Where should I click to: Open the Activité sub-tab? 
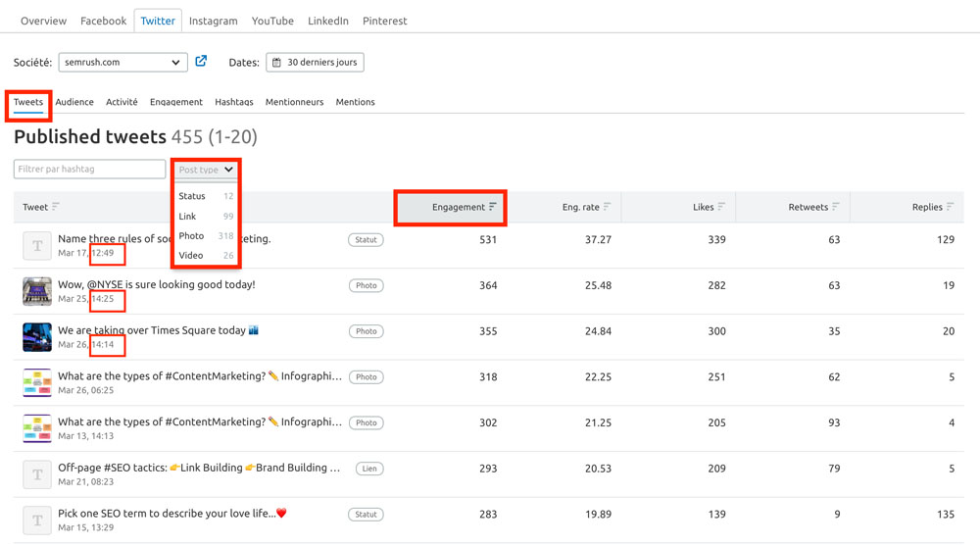[122, 102]
